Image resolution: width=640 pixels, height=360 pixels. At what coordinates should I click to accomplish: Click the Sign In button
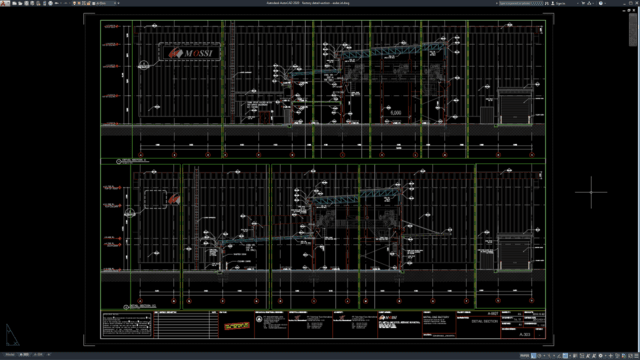point(558,3)
